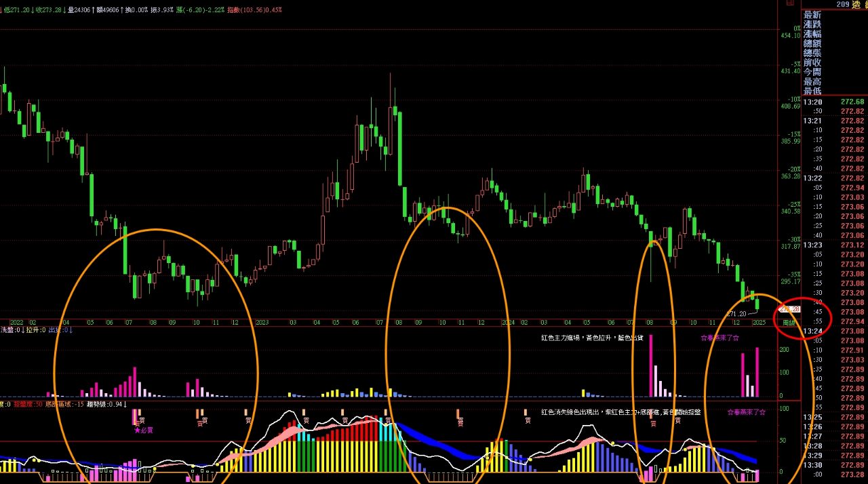
Task: Click the 指數(103.56)0.45% index readout
Action: (254, 10)
